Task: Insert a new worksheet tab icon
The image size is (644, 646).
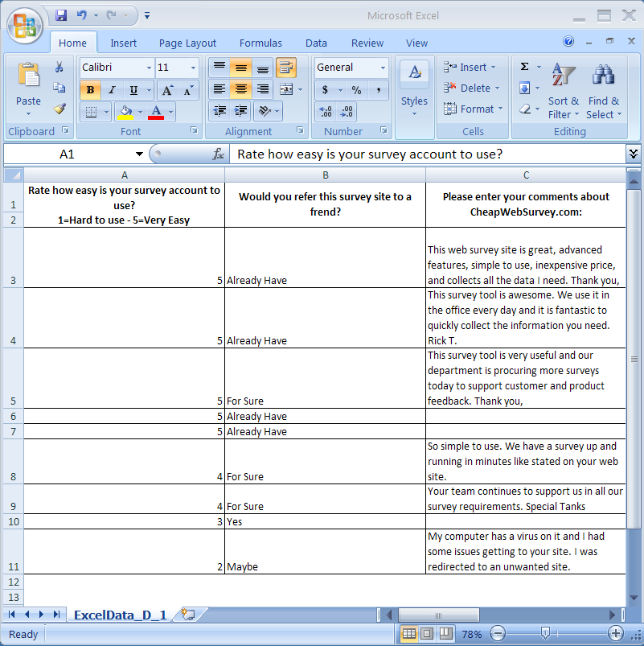Action: pyautogui.click(x=188, y=615)
